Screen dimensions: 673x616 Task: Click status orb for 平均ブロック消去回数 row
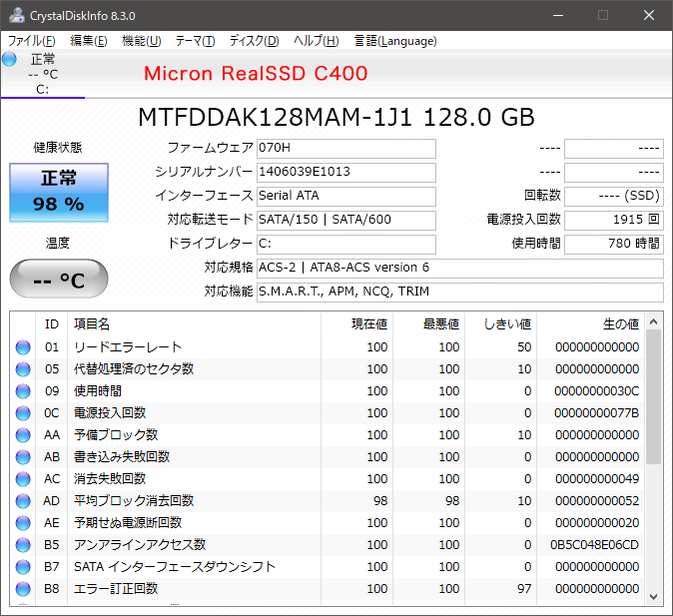click(x=23, y=501)
